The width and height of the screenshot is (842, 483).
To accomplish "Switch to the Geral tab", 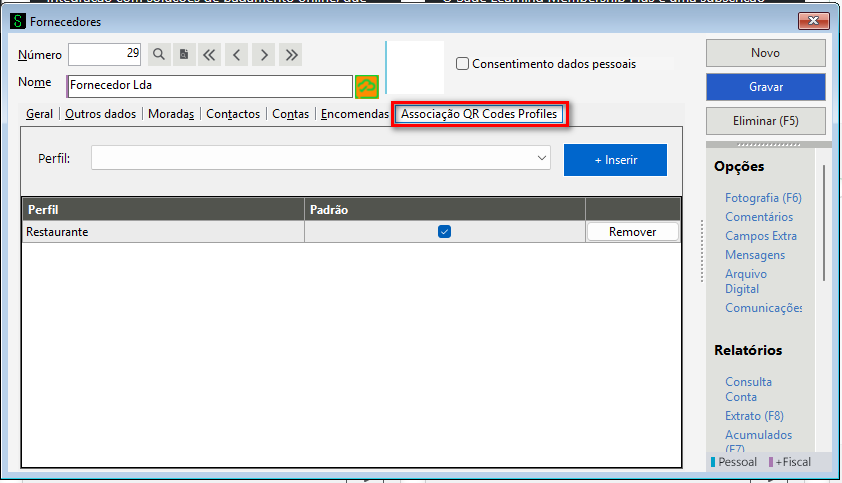I will [40, 115].
